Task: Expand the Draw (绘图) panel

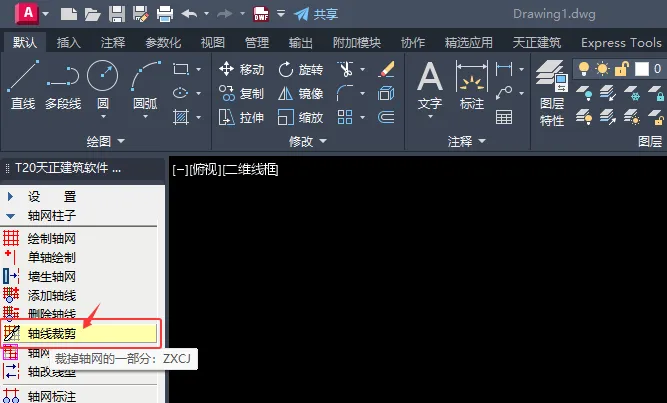Action: (x=105, y=141)
